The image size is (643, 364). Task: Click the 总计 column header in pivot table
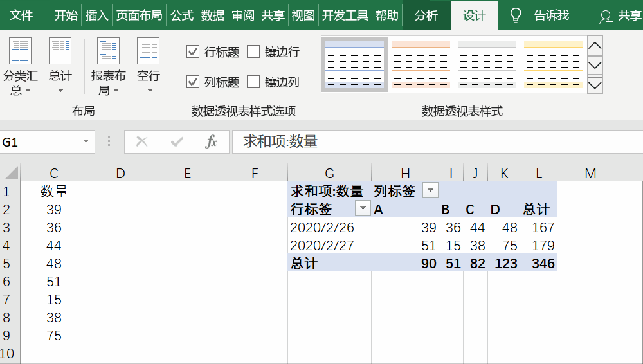tap(538, 209)
